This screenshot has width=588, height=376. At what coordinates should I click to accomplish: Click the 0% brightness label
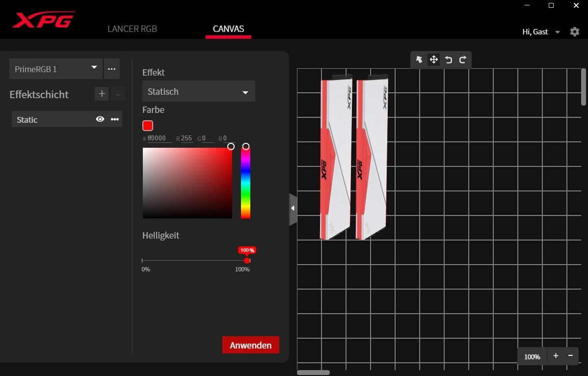[x=146, y=269]
